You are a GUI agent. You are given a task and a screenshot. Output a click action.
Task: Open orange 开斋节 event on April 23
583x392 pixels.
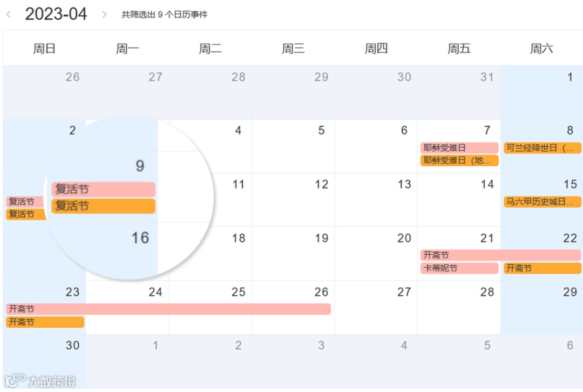point(45,322)
